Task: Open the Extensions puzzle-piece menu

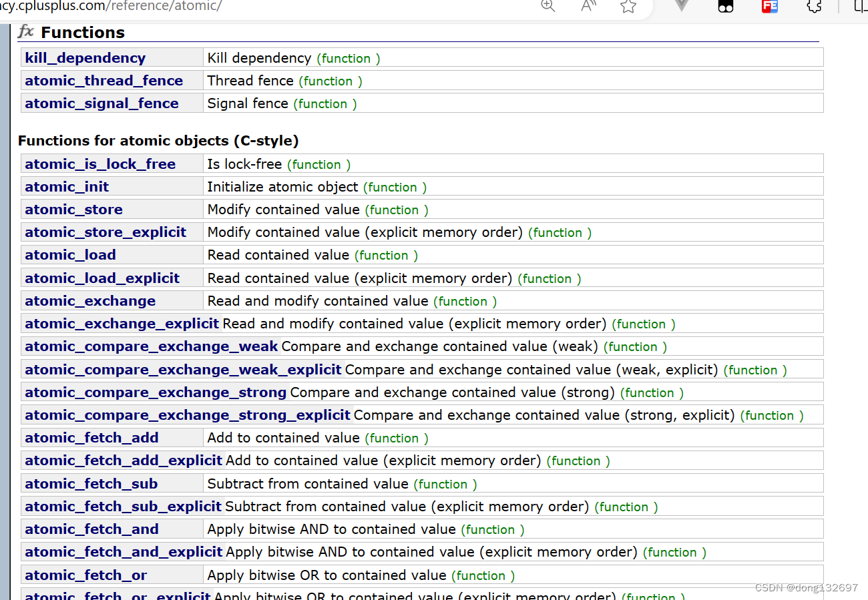Action: [x=814, y=6]
